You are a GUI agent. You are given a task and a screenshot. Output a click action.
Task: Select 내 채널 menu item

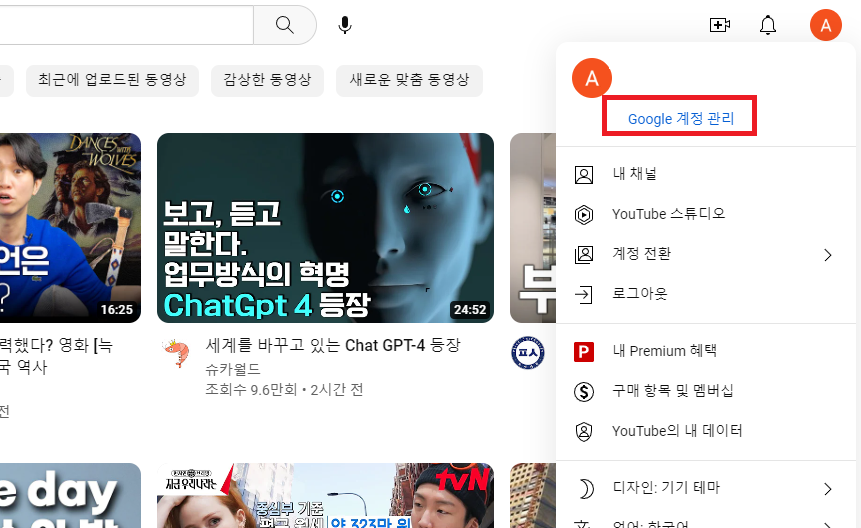[x=706, y=175]
